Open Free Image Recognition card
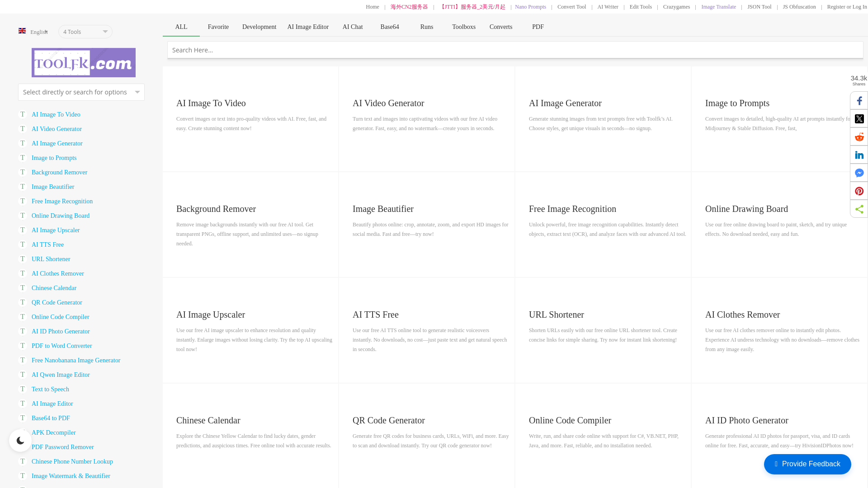 pyautogui.click(x=603, y=225)
